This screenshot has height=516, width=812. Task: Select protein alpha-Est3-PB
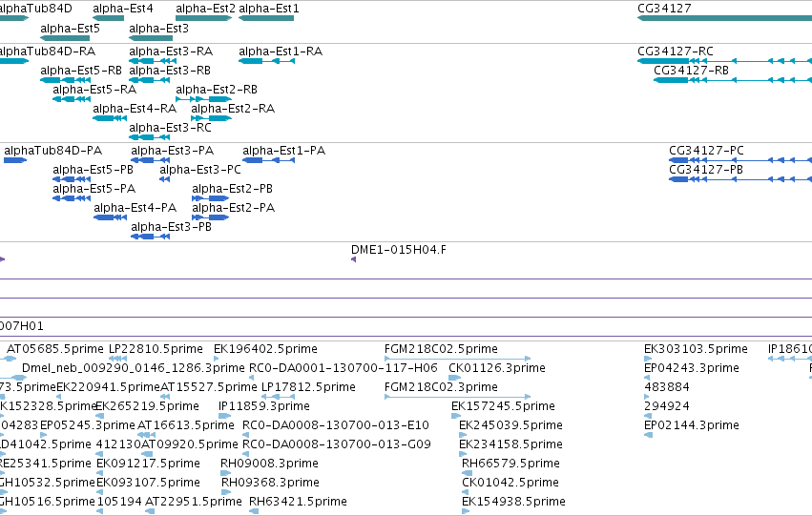pyautogui.click(x=150, y=237)
